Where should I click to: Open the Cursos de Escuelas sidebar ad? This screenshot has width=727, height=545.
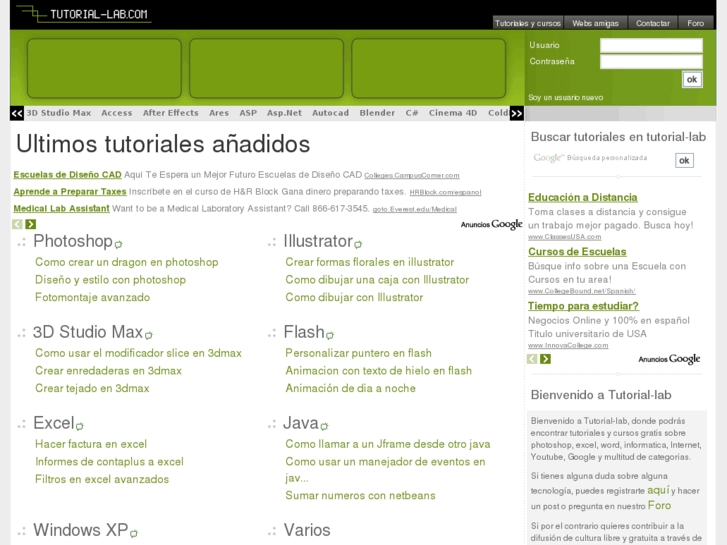pos(577,252)
